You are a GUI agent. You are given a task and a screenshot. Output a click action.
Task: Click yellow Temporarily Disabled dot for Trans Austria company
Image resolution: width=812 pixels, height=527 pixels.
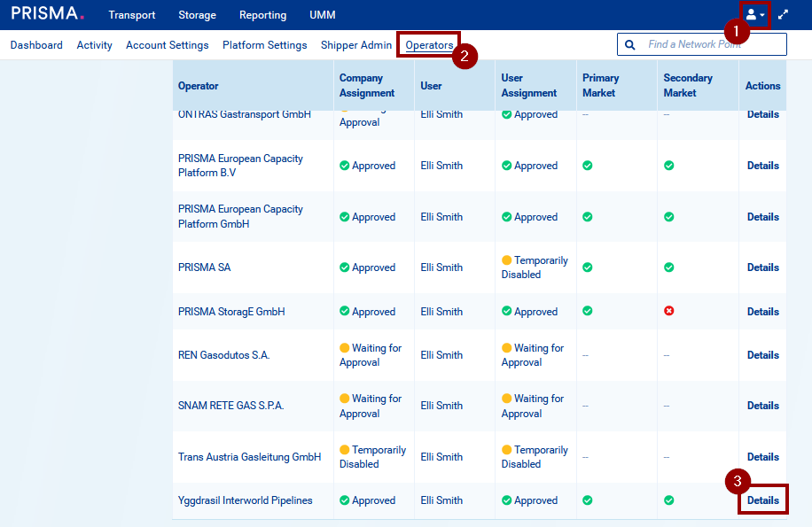coord(345,450)
